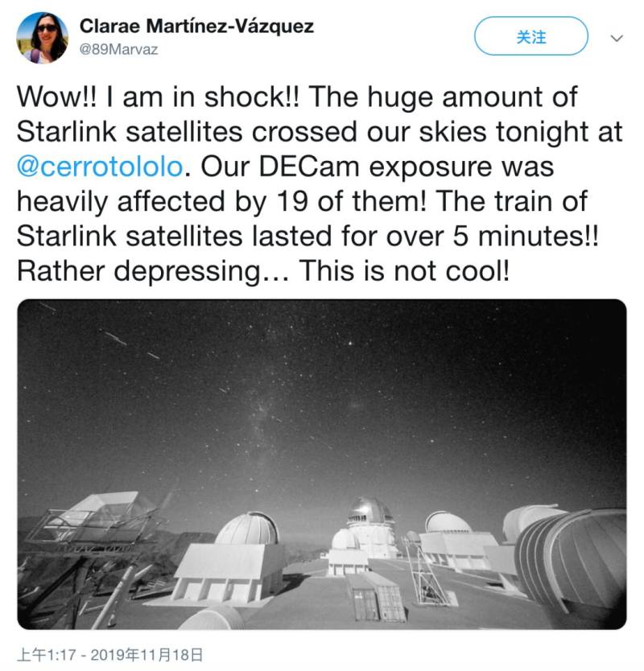Click the shipping container in the photo foreground
The width and height of the screenshot is (644, 671).
[x=377, y=597]
